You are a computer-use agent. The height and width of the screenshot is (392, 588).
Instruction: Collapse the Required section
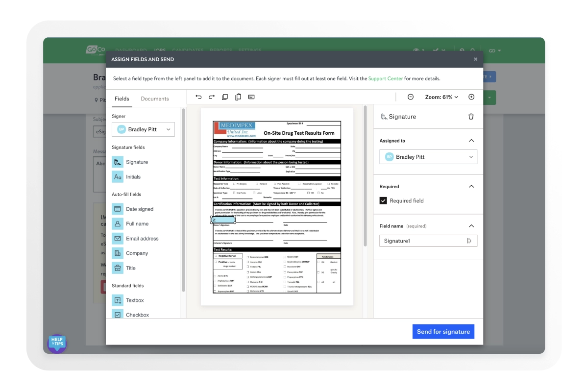471,187
